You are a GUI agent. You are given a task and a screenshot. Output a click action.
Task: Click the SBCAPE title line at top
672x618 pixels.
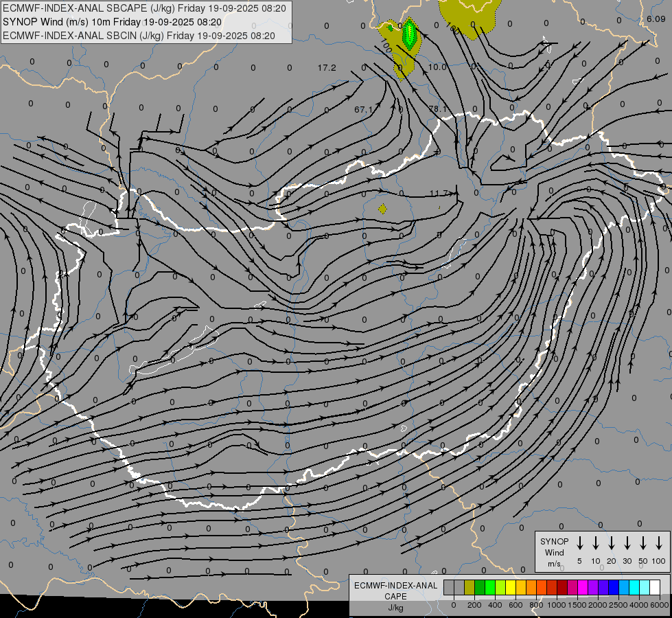point(144,8)
